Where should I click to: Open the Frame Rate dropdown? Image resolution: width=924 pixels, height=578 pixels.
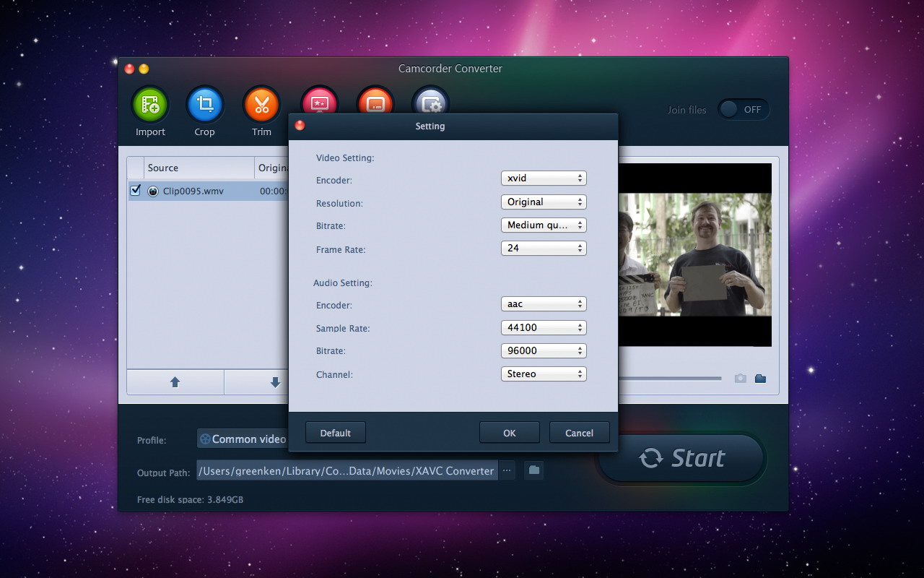544,248
